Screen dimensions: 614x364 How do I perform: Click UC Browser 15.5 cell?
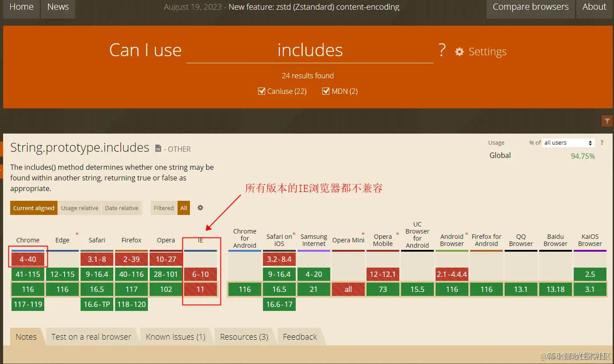[417, 289]
